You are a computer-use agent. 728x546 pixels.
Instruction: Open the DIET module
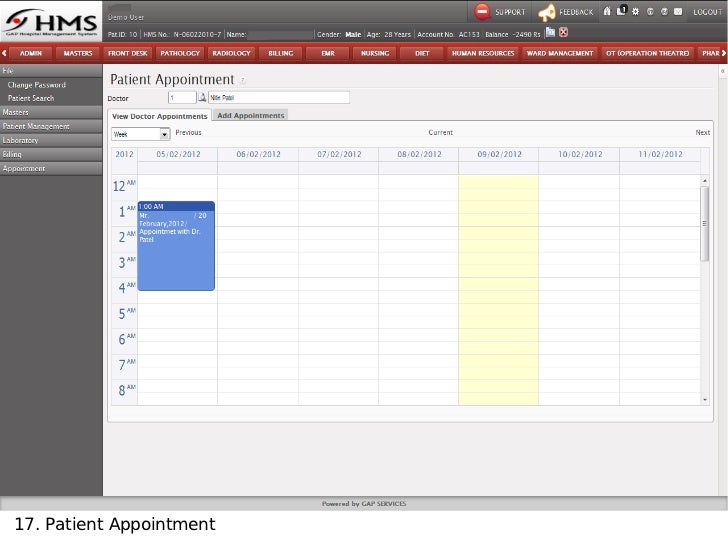[x=422, y=53]
